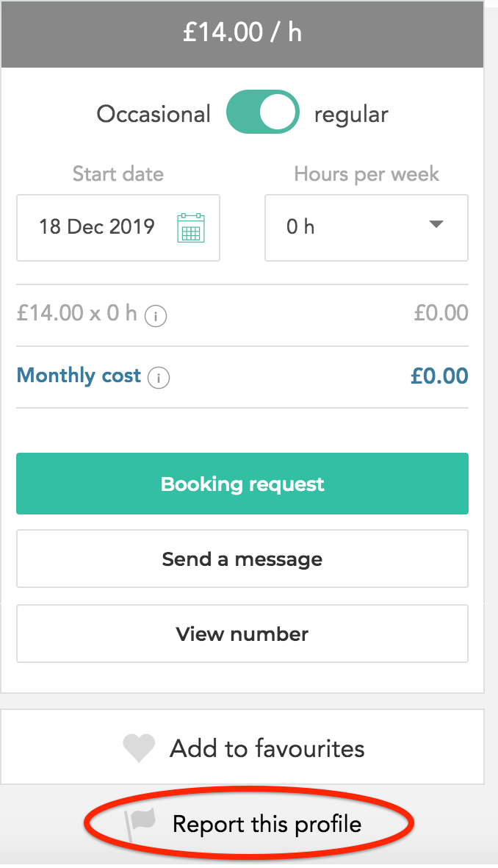
Task: Click Report this profile link
Action: tap(267, 824)
